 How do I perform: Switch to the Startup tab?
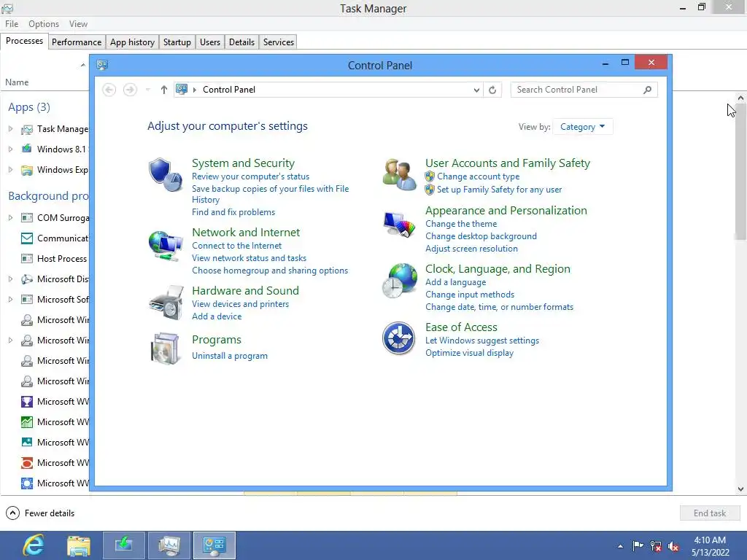177,42
